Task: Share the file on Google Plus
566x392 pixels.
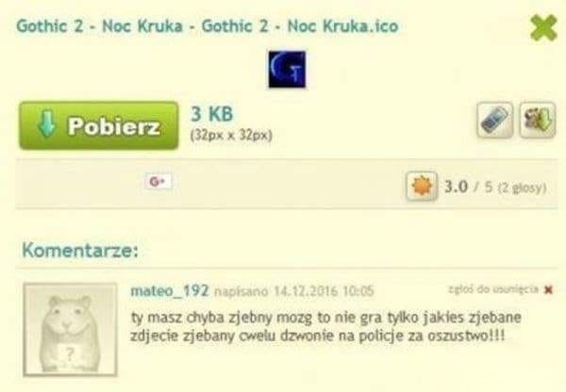Action: [158, 182]
